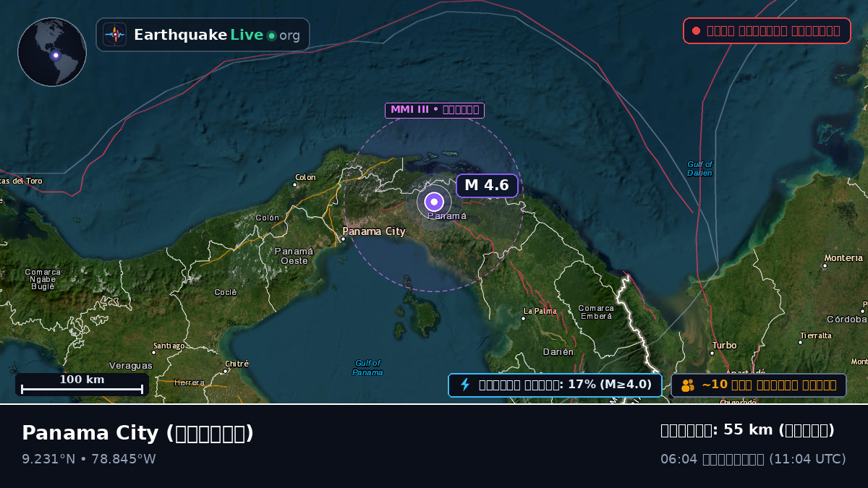Click the Santiago city label
868x488 pixels.
click(169, 346)
